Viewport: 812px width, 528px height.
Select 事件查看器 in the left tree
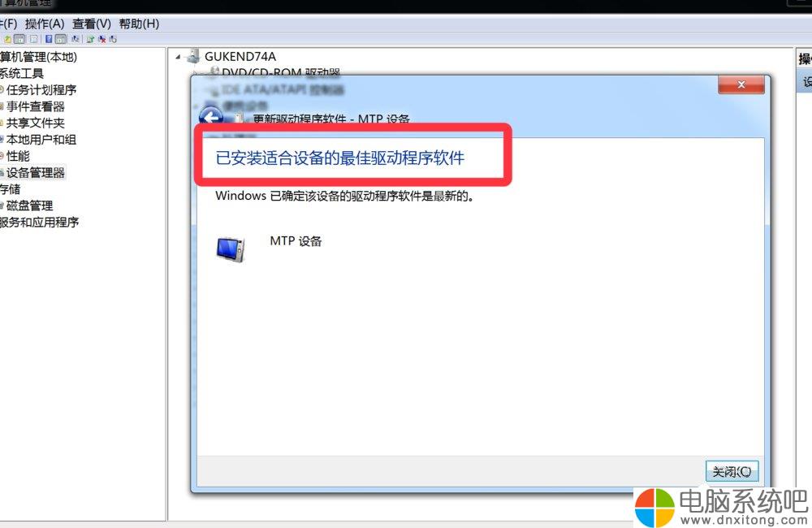35,106
